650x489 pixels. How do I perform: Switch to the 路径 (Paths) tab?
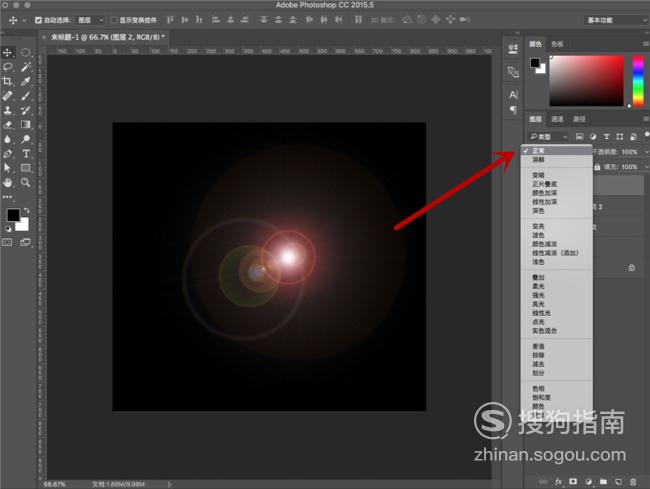click(579, 119)
